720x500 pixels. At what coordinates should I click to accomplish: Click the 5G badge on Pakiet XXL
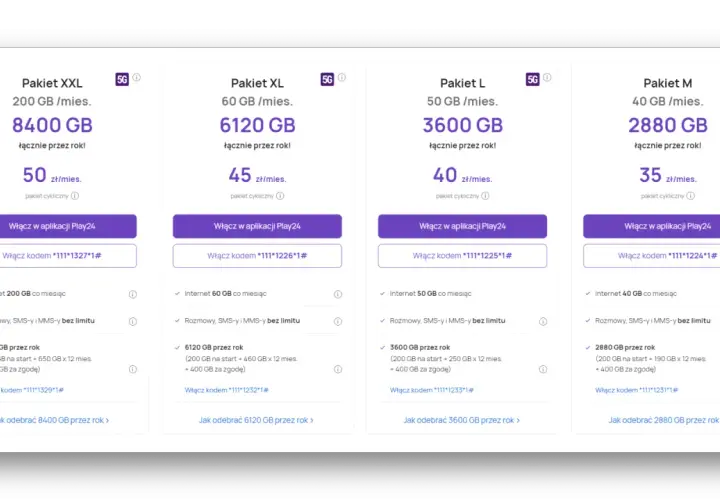pyautogui.click(x=122, y=79)
